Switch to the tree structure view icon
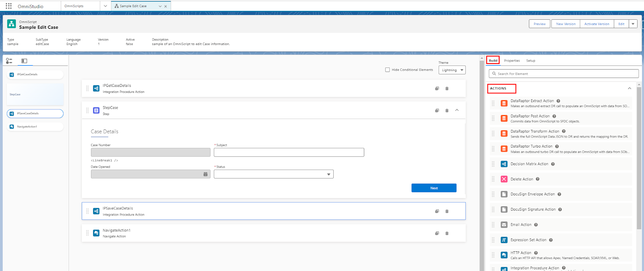 point(9,61)
